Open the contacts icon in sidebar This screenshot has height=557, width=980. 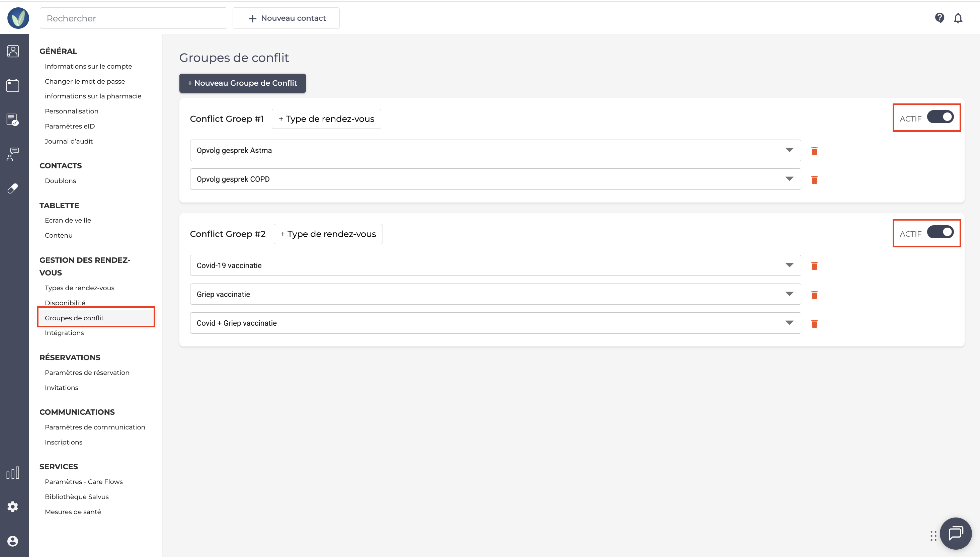(x=13, y=51)
